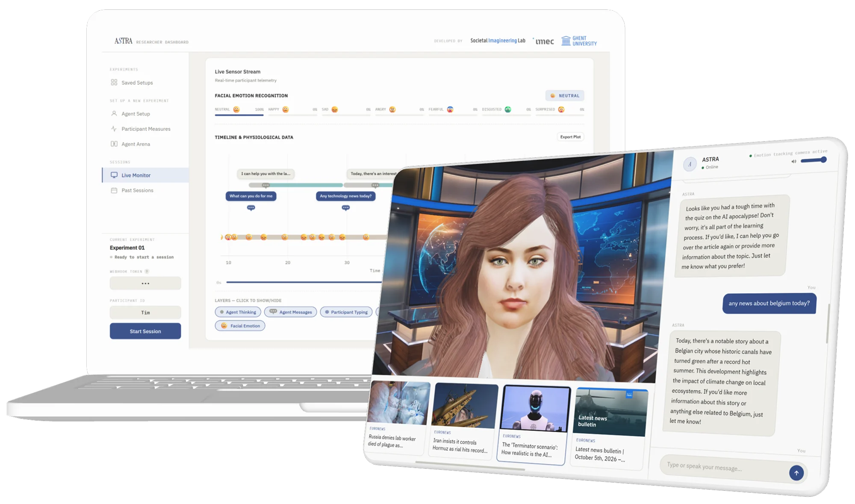Open the "Latest news bulletin" card
The width and height of the screenshot is (855, 504).
tap(609, 428)
